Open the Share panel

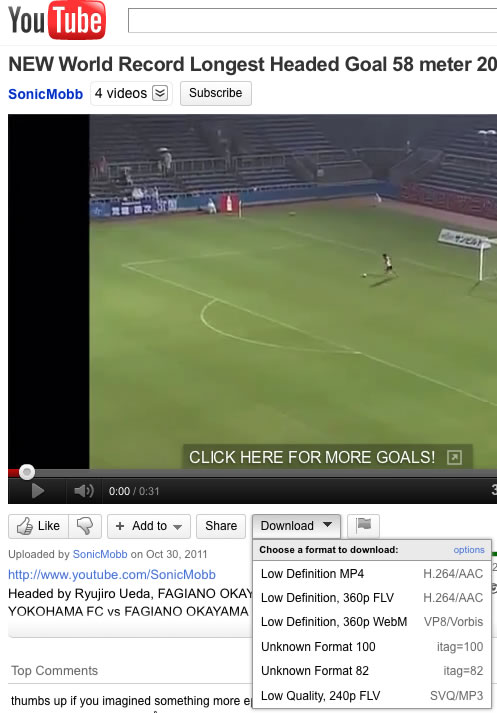pyautogui.click(x=221, y=526)
